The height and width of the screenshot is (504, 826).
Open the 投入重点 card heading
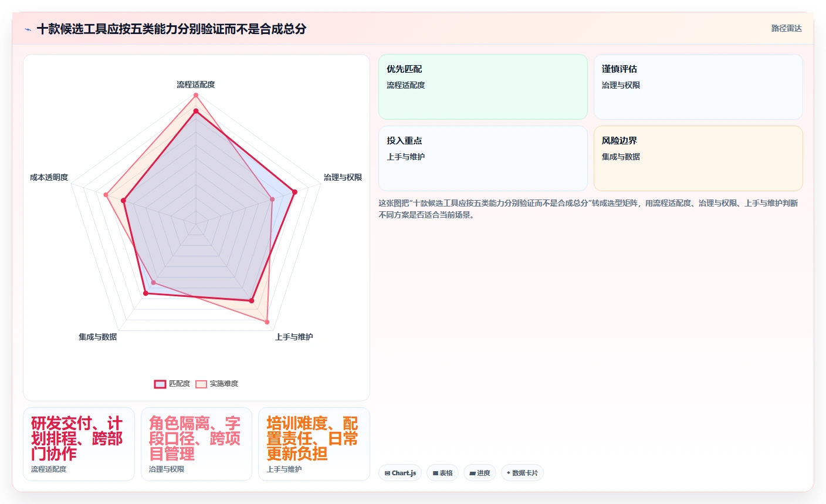(404, 141)
